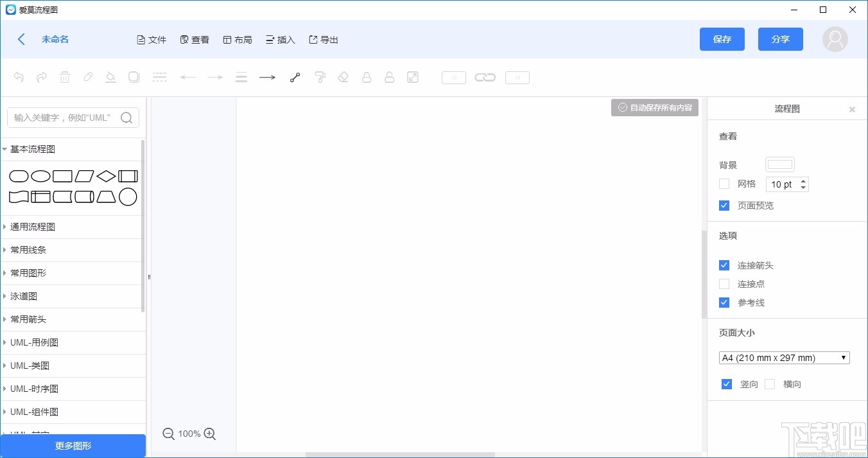Expand the 常用图形 section
This screenshot has width=868, height=458.
pyautogui.click(x=73, y=273)
